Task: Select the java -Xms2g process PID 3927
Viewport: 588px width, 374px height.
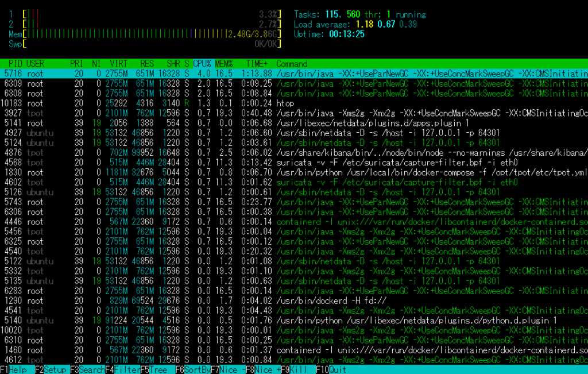Action: coord(294,113)
